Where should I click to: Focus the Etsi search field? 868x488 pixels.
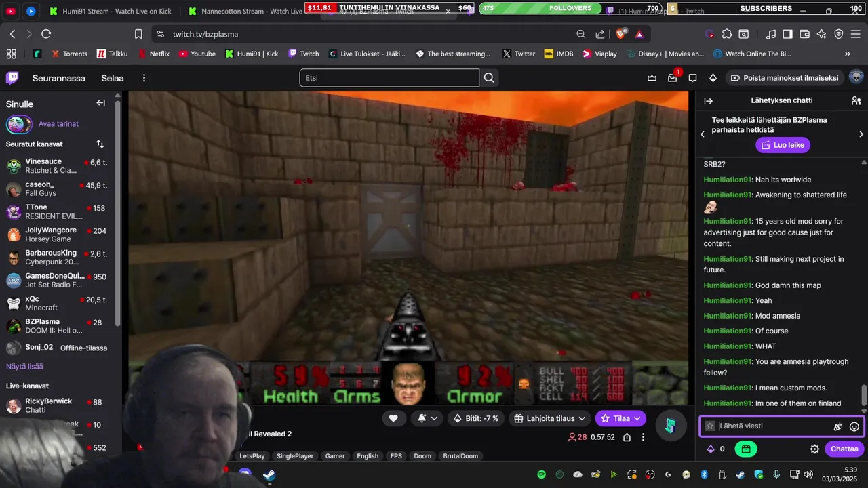click(x=389, y=78)
